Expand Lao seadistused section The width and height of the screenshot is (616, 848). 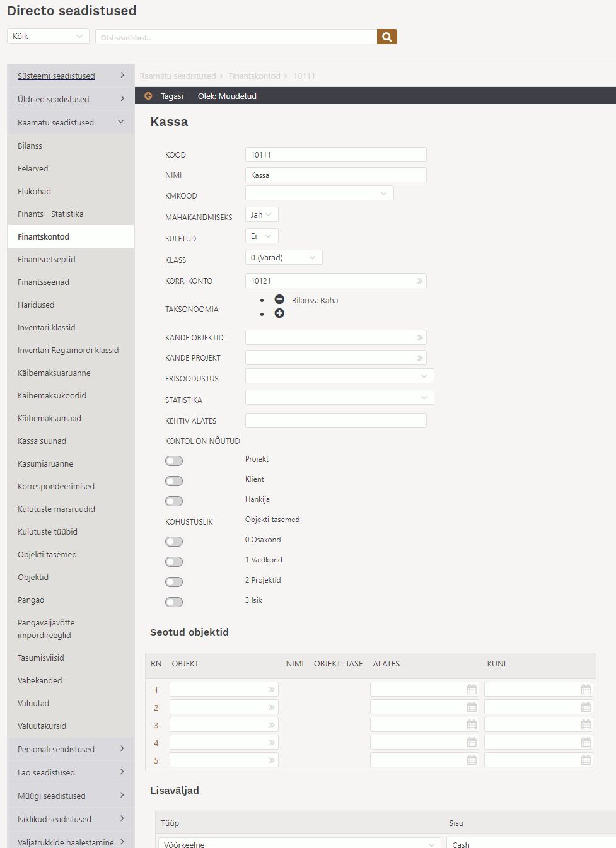point(71,772)
